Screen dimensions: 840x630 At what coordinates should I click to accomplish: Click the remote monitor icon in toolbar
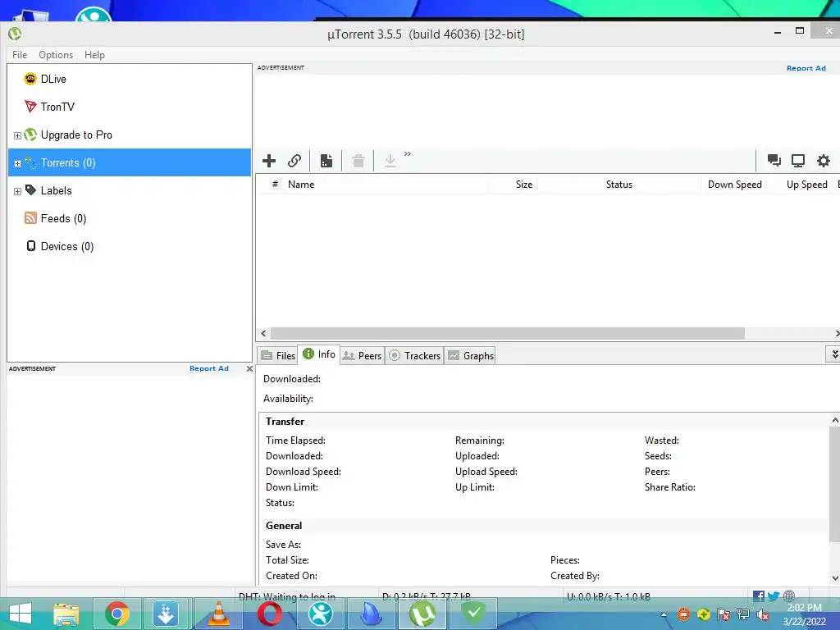click(x=798, y=161)
